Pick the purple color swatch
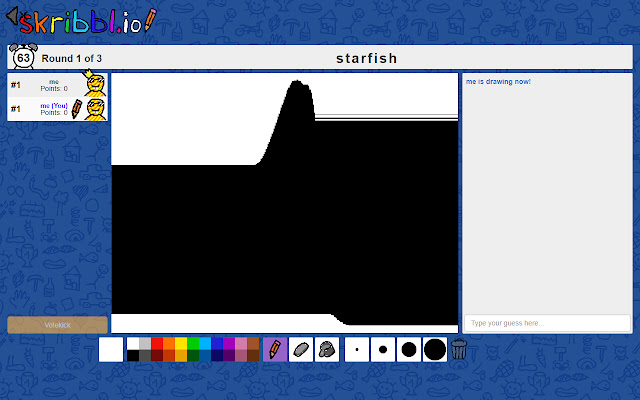This screenshot has height=400, width=640. (x=229, y=343)
